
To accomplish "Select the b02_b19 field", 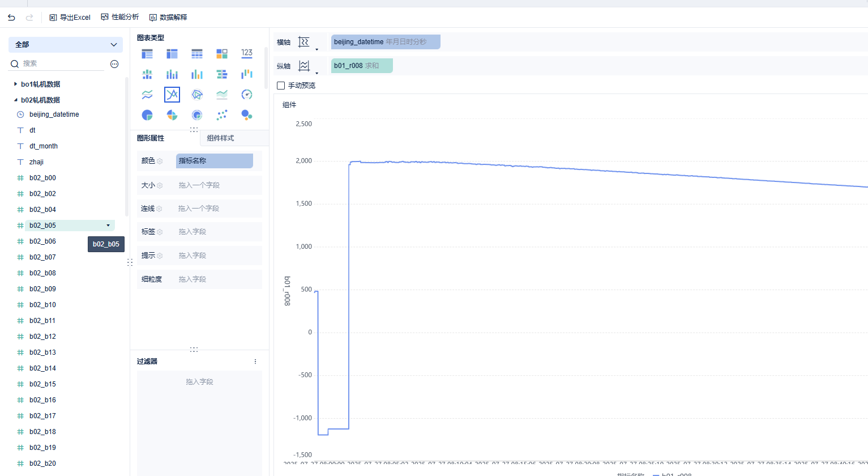I will pyautogui.click(x=42, y=448).
